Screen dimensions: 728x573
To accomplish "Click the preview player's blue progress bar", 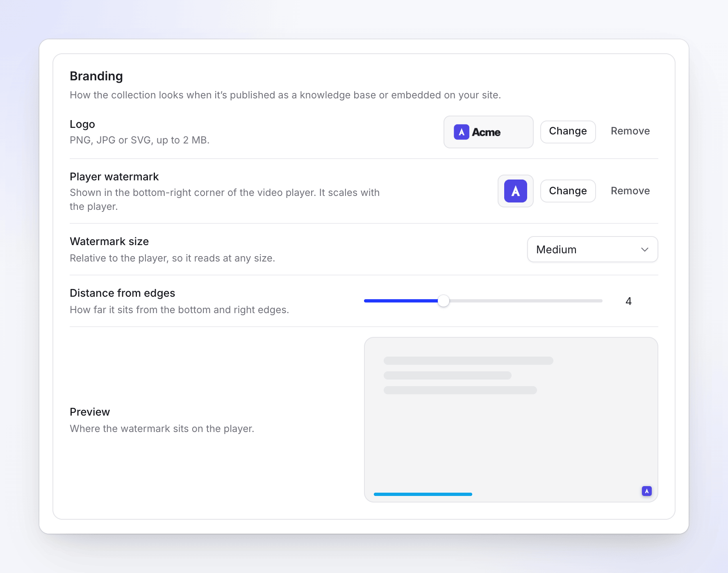I will (423, 494).
